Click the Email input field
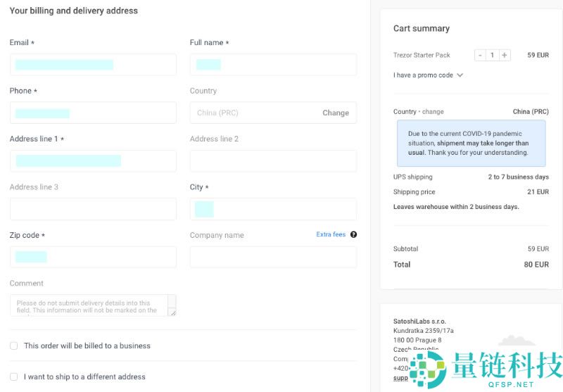 tap(93, 65)
